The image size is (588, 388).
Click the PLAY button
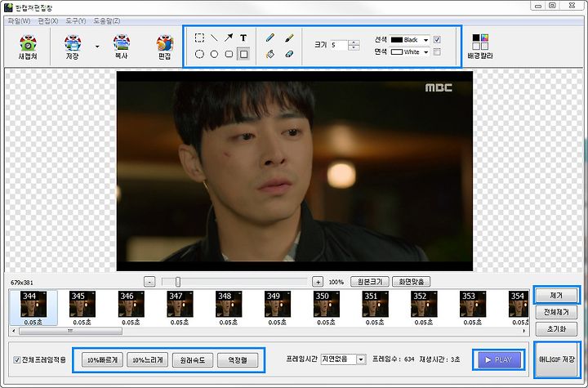[x=499, y=360]
